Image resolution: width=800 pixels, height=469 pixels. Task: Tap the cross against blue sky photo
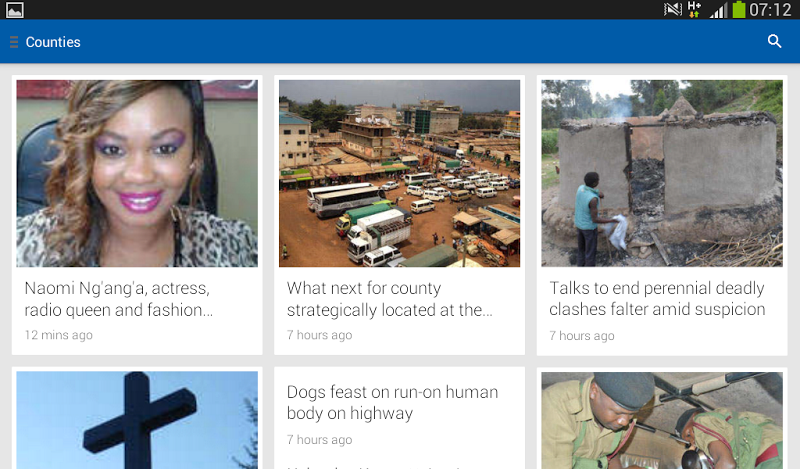[x=137, y=420]
